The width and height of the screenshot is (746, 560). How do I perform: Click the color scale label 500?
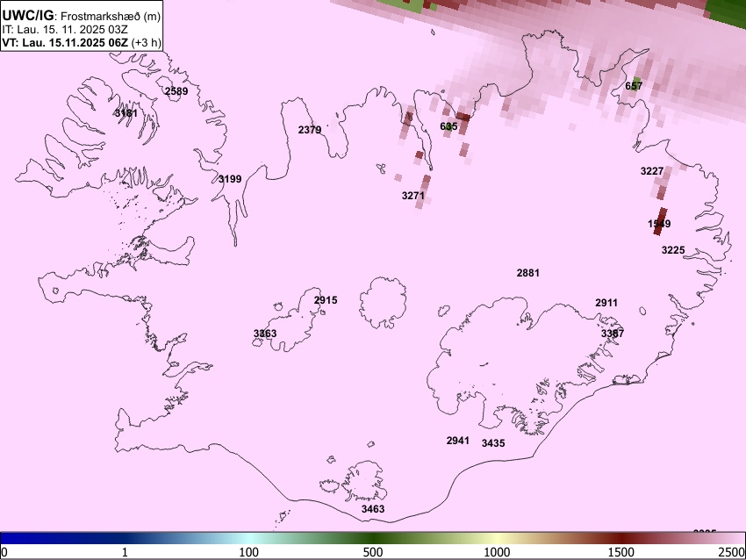click(373, 552)
